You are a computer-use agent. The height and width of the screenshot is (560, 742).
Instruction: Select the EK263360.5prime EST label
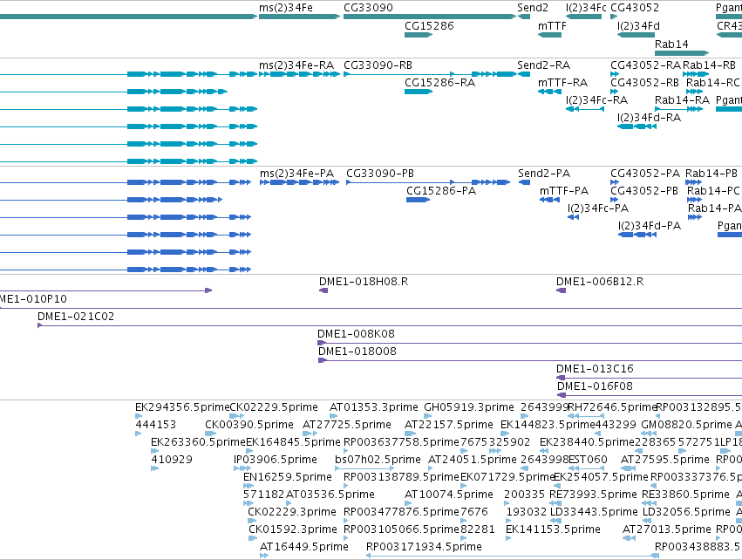[198, 442]
